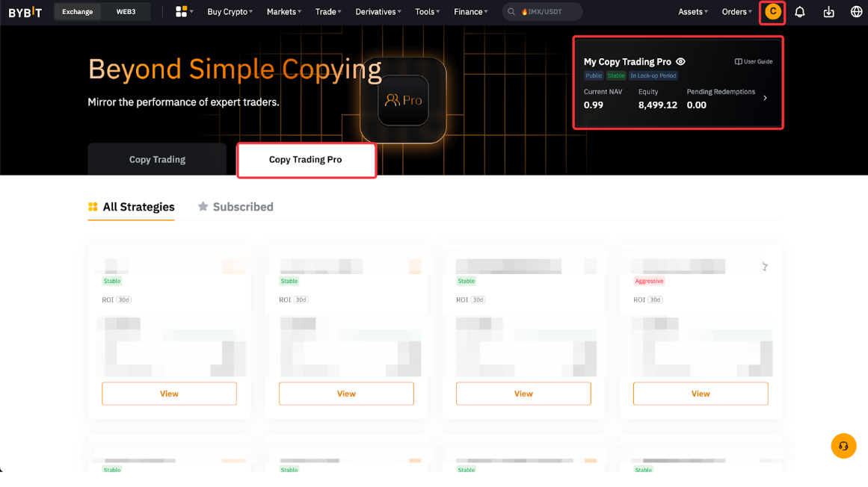This screenshot has height=487, width=868.
Task: Click the orange profile avatar
Action: click(772, 12)
